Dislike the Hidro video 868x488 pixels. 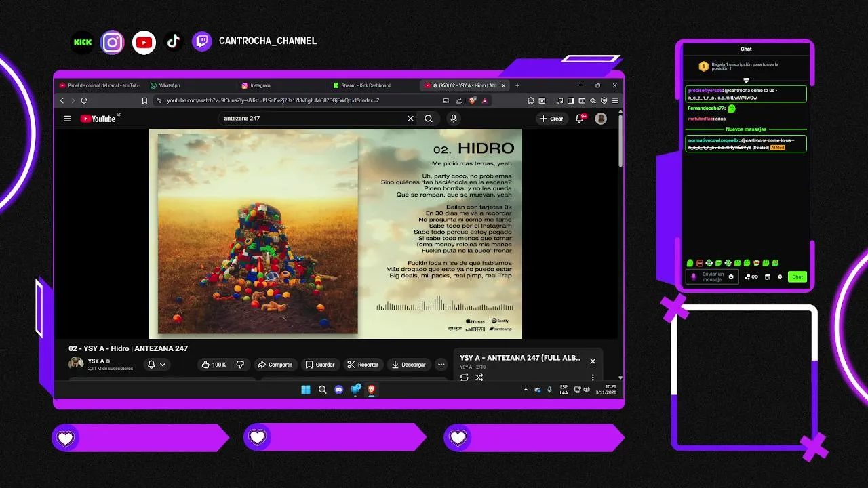pyautogui.click(x=240, y=365)
